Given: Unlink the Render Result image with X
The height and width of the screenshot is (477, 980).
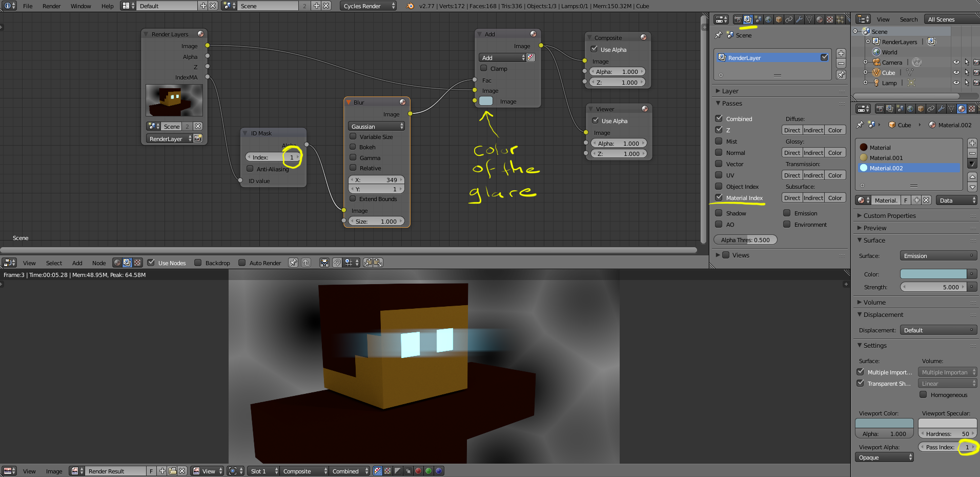Looking at the screenshot, I should pos(182,471).
